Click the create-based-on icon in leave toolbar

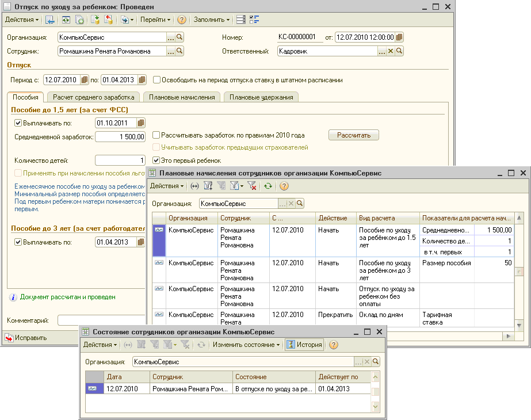point(124,20)
